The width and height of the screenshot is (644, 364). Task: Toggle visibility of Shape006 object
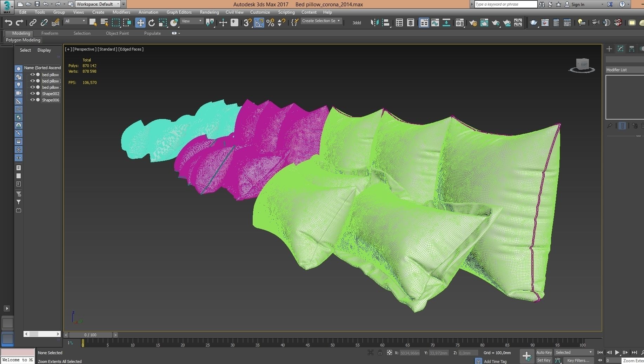[32, 100]
